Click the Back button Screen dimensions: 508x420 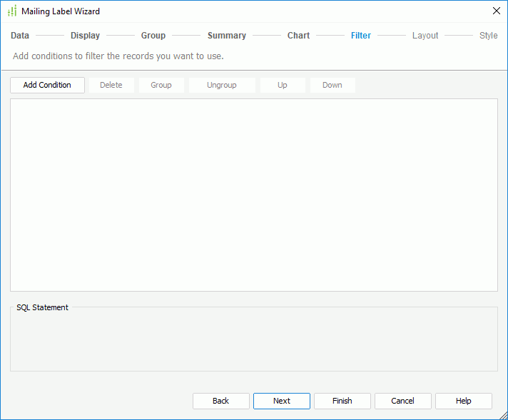[x=221, y=401]
